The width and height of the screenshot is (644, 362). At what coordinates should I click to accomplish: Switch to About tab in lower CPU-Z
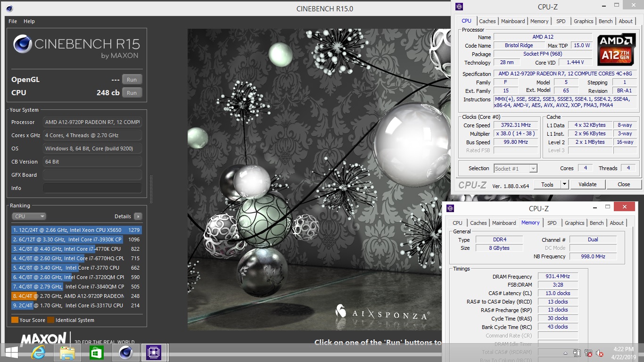pyautogui.click(x=617, y=223)
